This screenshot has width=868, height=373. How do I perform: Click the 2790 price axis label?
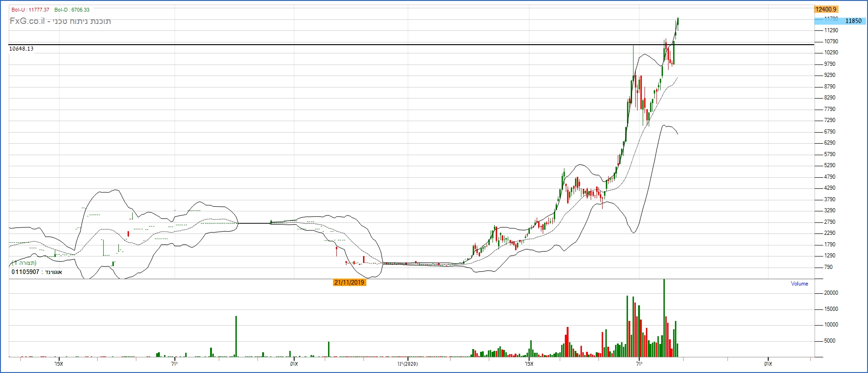pos(830,222)
